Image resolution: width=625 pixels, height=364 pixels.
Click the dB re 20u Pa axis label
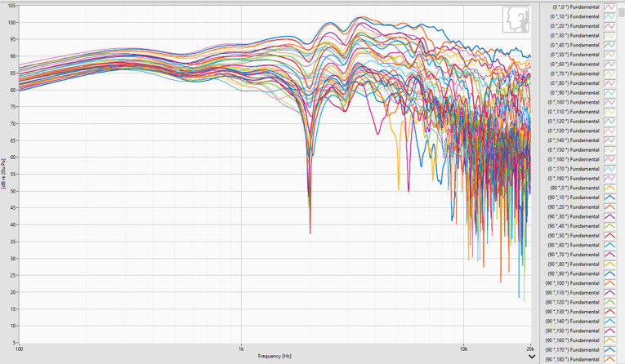pos(5,173)
